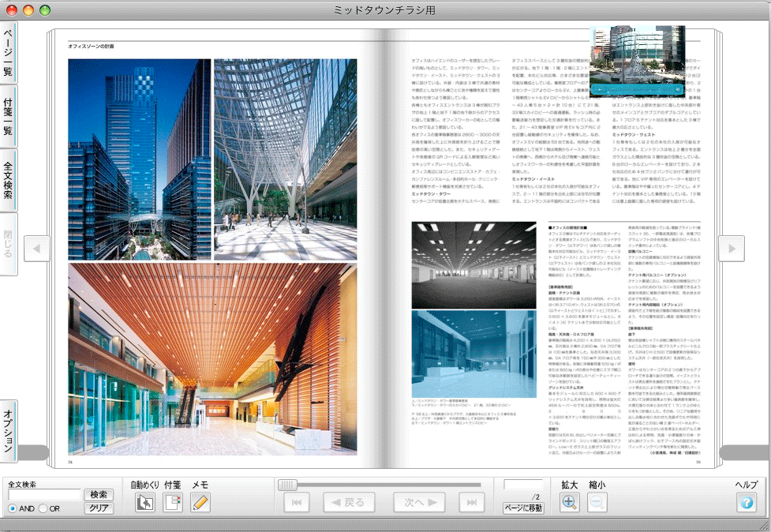Image resolution: width=771 pixels, height=532 pixels.
Task: Open the 全文検索 side tab
Action: coord(8,180)
